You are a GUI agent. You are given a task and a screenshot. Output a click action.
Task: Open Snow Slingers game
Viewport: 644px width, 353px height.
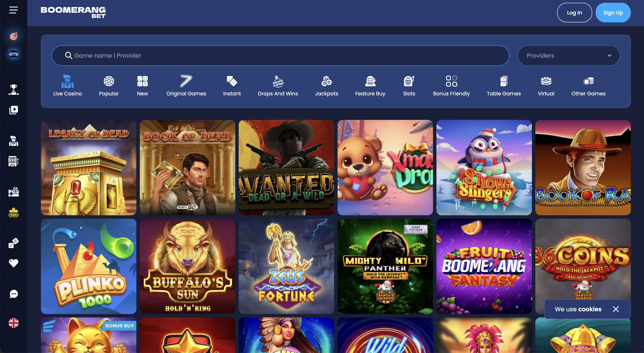[484, 167]
